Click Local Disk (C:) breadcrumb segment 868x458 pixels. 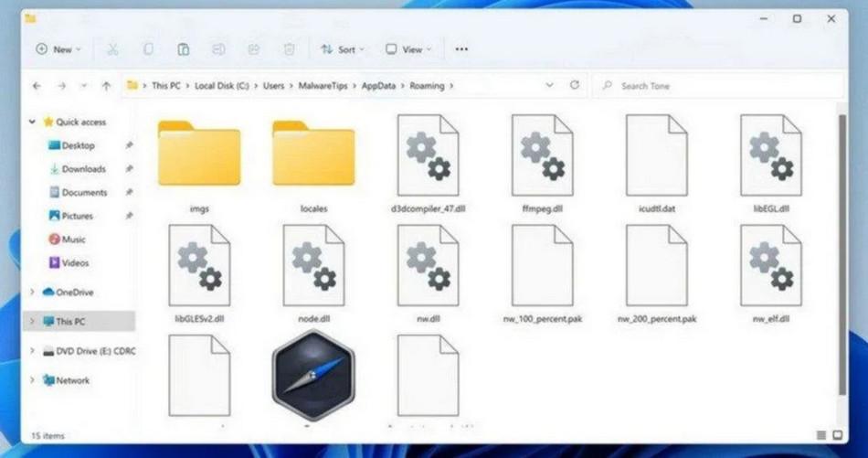(222, 86)
